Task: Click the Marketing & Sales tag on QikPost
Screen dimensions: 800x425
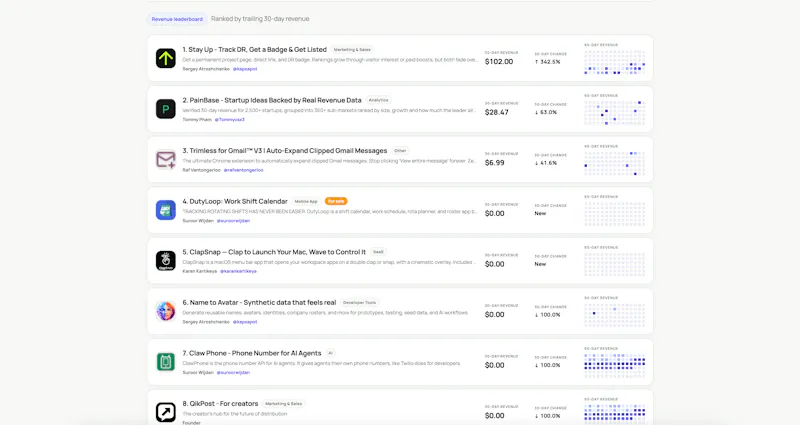Action: [x=284, y=403]
